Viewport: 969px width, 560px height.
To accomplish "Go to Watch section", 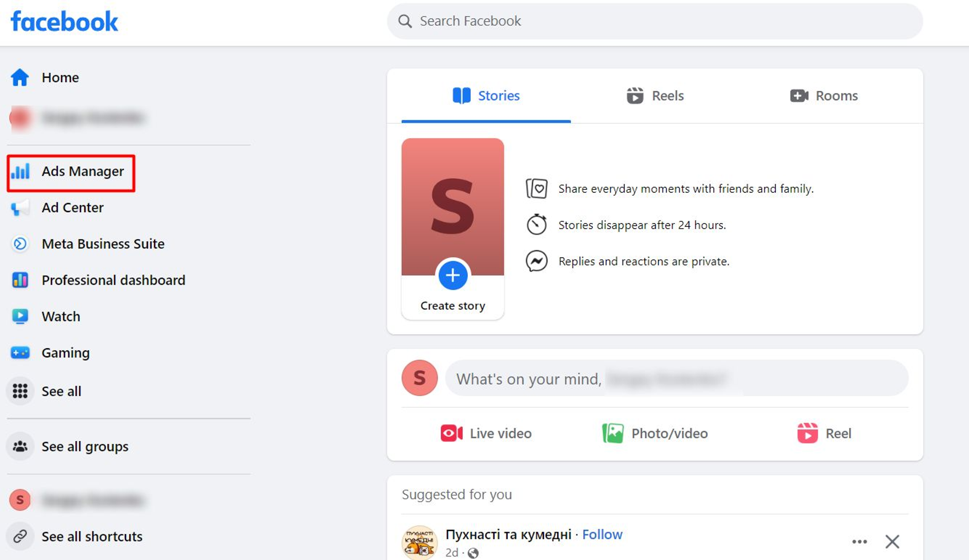I will coord(61,317).
